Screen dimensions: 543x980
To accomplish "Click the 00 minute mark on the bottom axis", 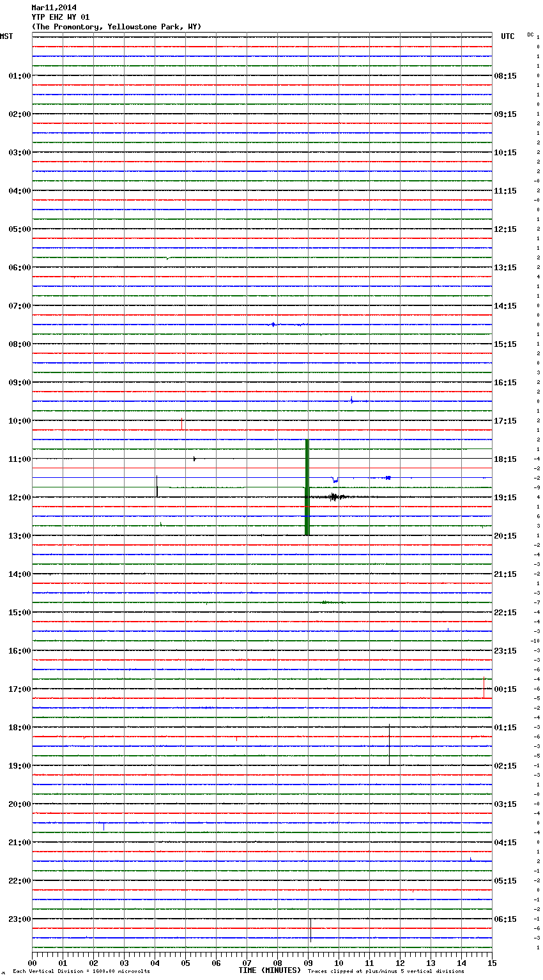I will point(32,963).
